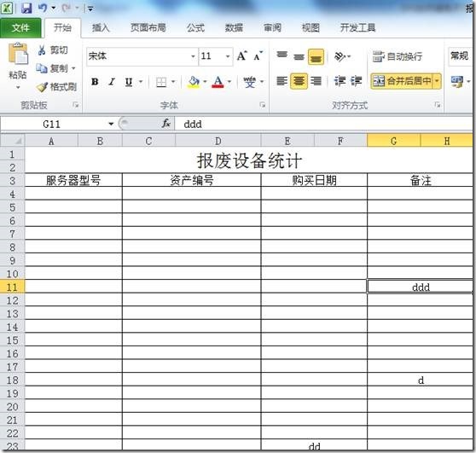Screen dimensions: 476x453
Task: Open Undo history dropdown arrow
Action: 54,8
